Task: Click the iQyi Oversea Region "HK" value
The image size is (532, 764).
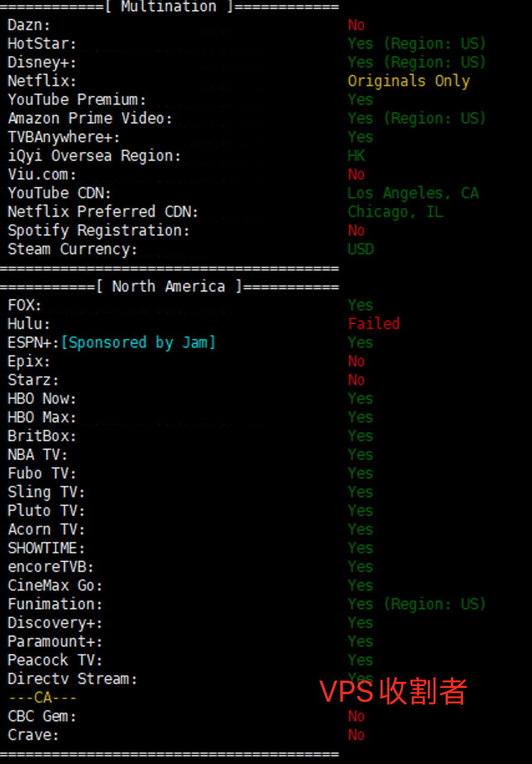Action: (x=356, y=156)
